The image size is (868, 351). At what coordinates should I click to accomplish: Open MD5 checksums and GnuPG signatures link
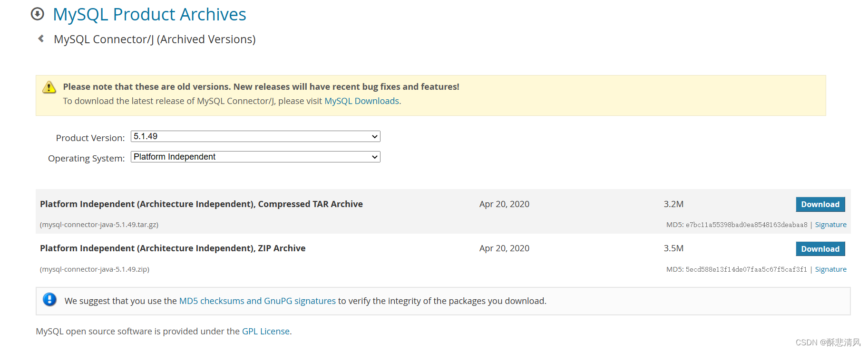(x=257, y=301)
